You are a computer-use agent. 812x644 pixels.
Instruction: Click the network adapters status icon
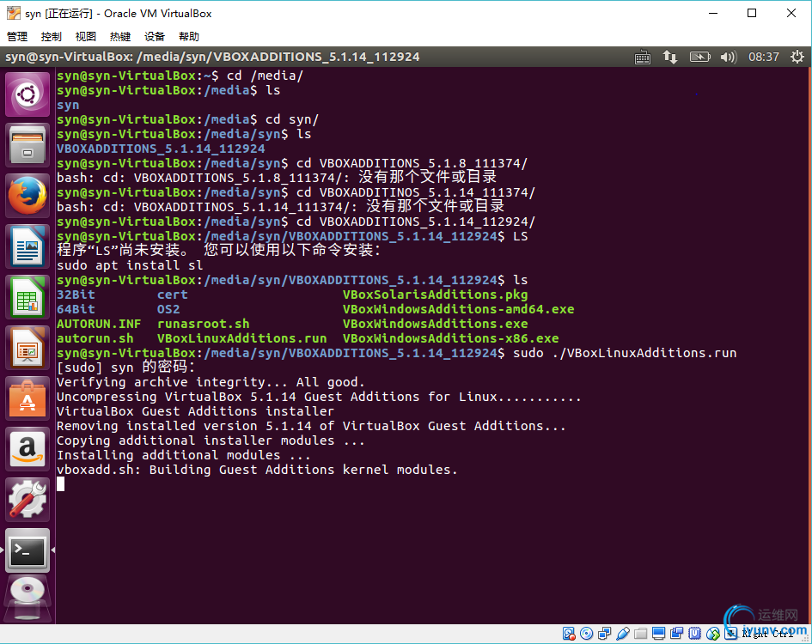(604, 634)
